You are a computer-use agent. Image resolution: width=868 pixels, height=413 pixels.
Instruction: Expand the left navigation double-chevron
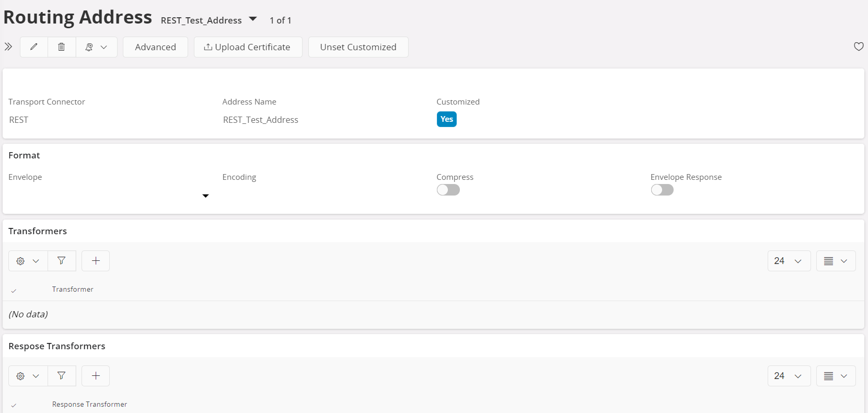8,47
